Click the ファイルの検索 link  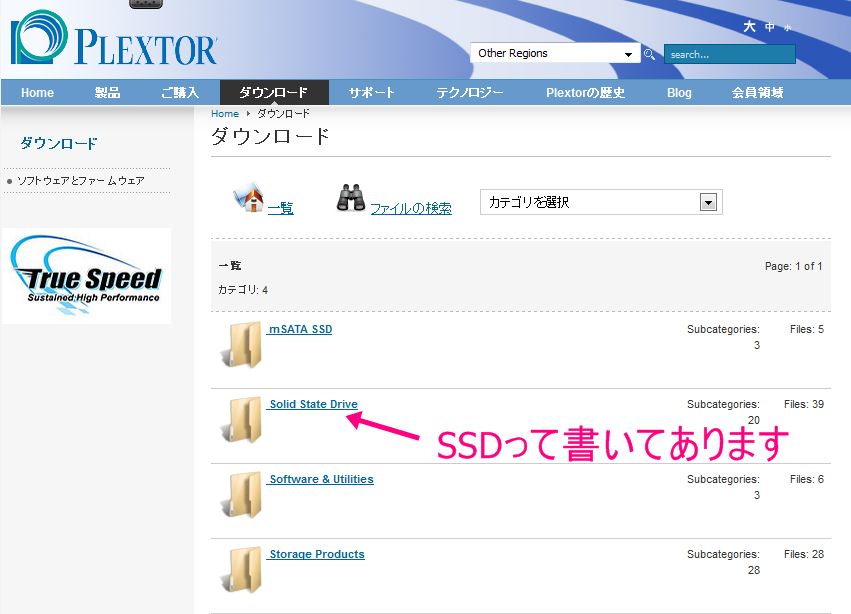click(x=411, y=208)
